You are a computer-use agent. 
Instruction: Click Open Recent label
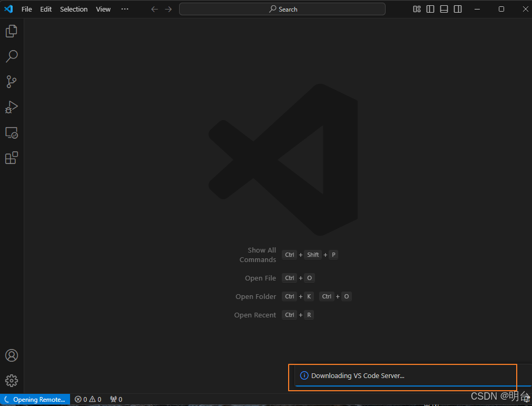(255, 315)
